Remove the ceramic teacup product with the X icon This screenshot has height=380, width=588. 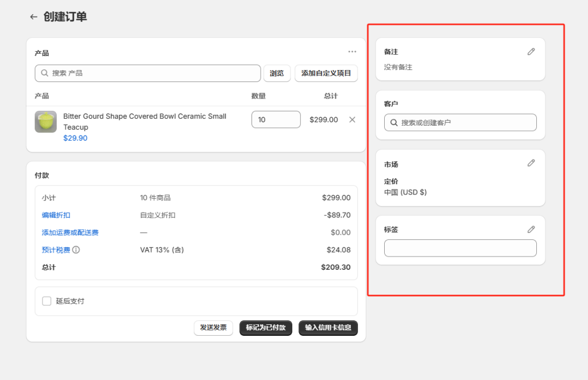tap(351, 119)
